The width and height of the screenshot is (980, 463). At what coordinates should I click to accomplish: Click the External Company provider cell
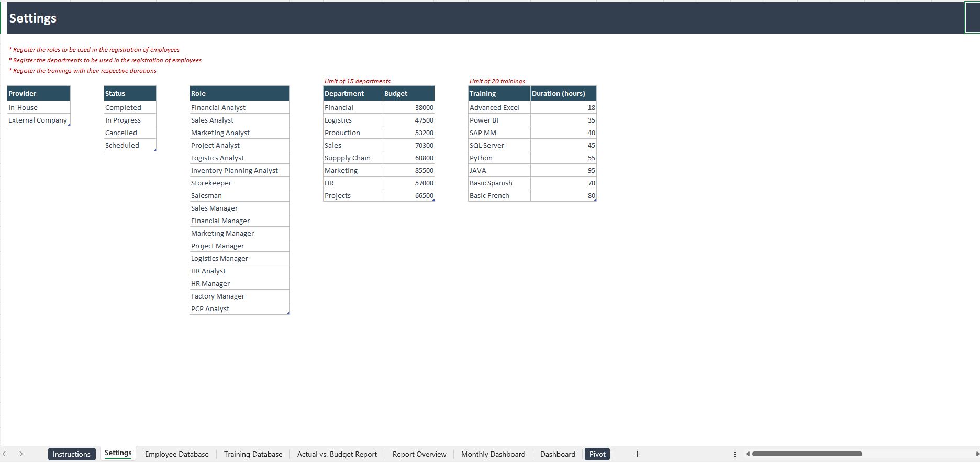[38, 120]
